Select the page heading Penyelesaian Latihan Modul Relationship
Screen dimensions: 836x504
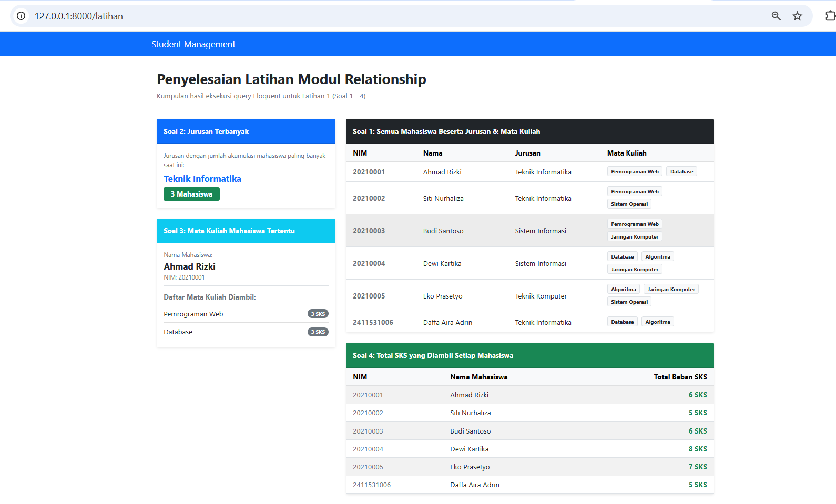[x=291, y=79]
